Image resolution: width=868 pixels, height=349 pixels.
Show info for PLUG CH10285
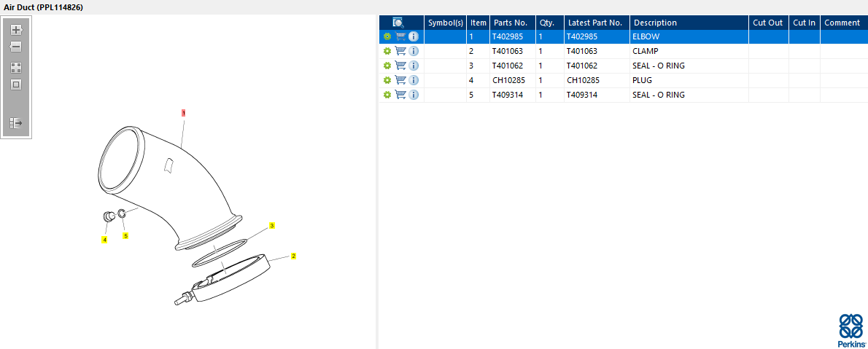[414, 80]
